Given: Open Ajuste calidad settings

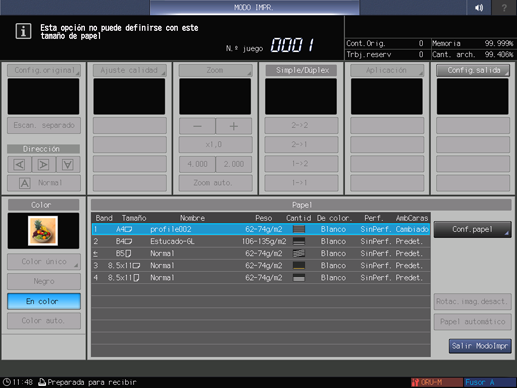Looking at the screenshot, I should [129, 70].
